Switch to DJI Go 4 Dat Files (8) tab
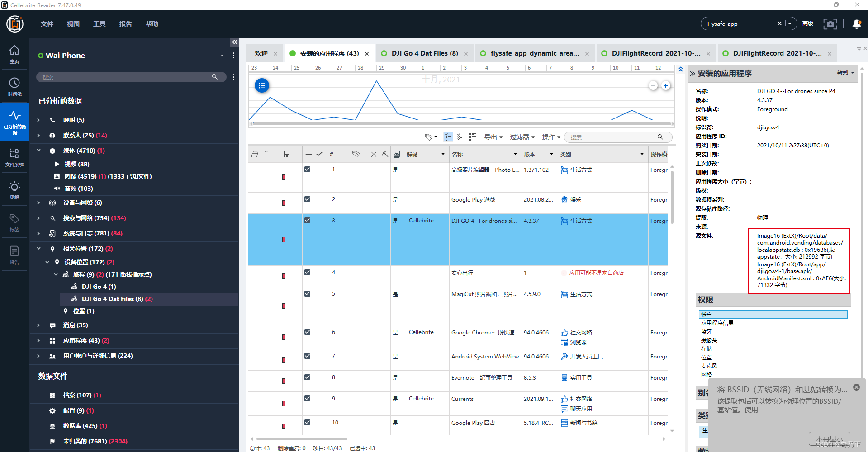The image size is (868, 452). pos(425,53)
